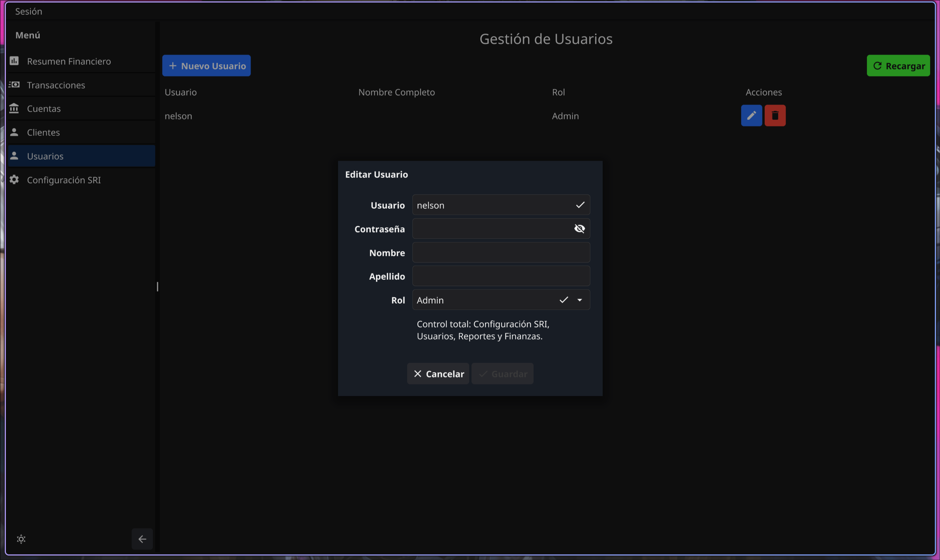
Task: Open the Rol dropdown arrow
Action: coord(580,300)
